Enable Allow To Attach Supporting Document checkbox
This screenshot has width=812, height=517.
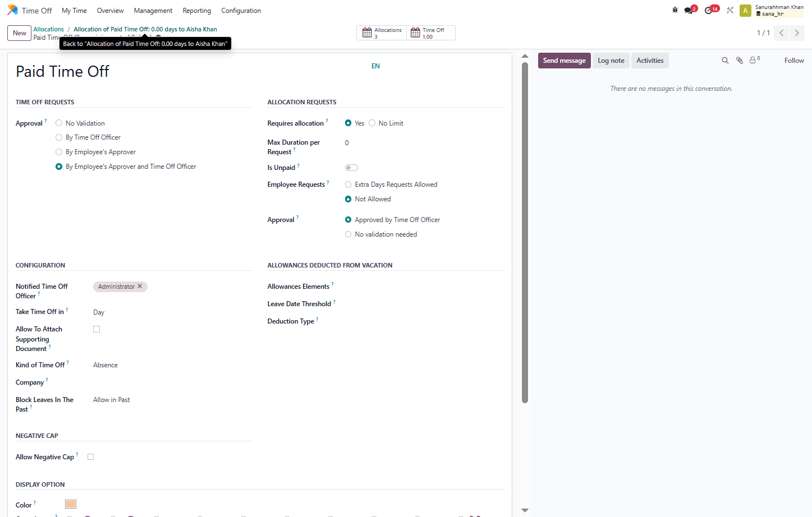[x=97, y=329]
